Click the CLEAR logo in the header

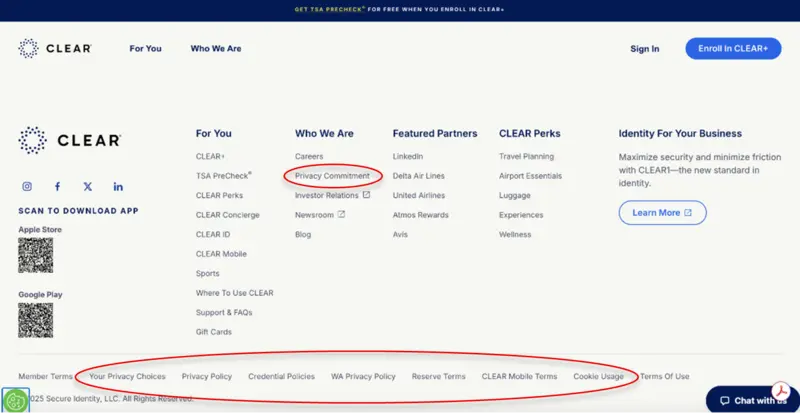point(54,48)
